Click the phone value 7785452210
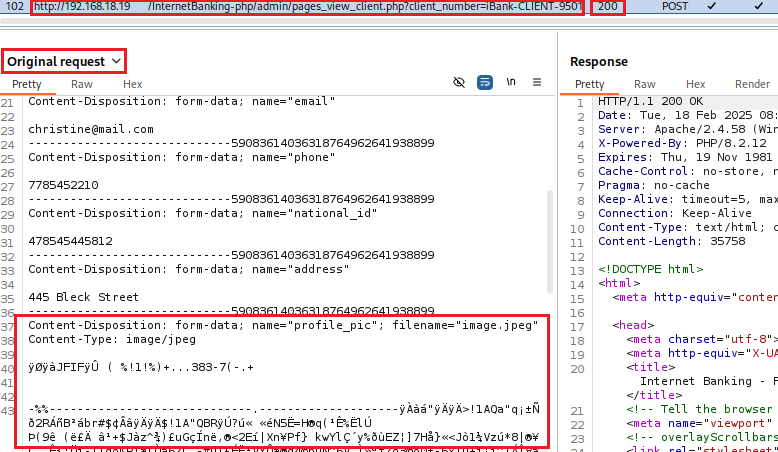 63,185
